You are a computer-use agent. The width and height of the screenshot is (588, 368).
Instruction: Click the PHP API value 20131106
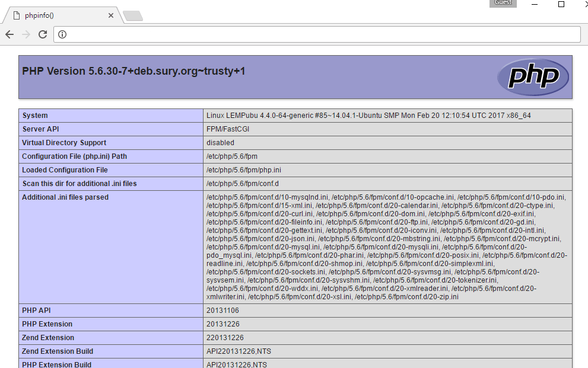(223, 311)
